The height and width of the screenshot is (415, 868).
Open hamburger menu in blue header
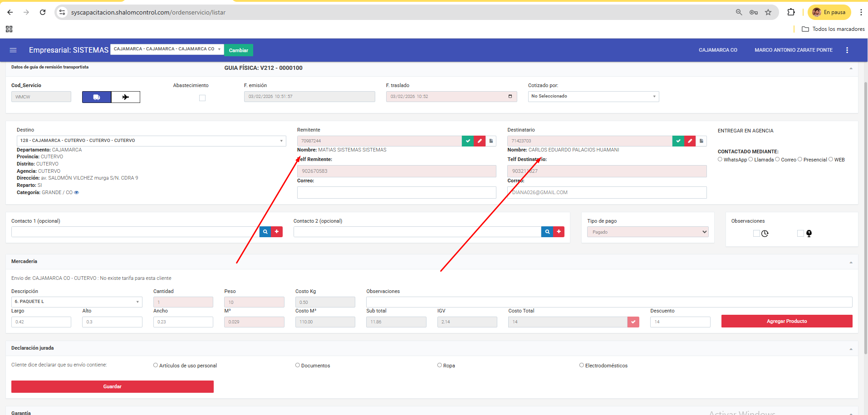pyautogui.click(x=13, y=50)
